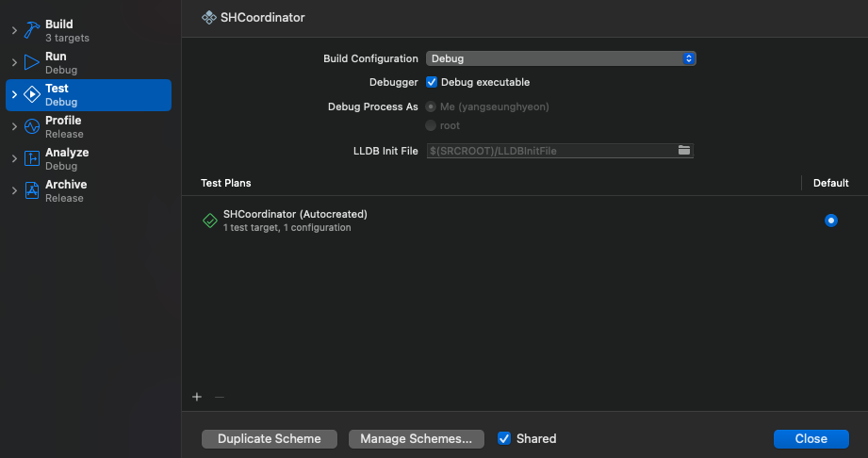Click the Duplicate Scheme button

coord(269,438)
